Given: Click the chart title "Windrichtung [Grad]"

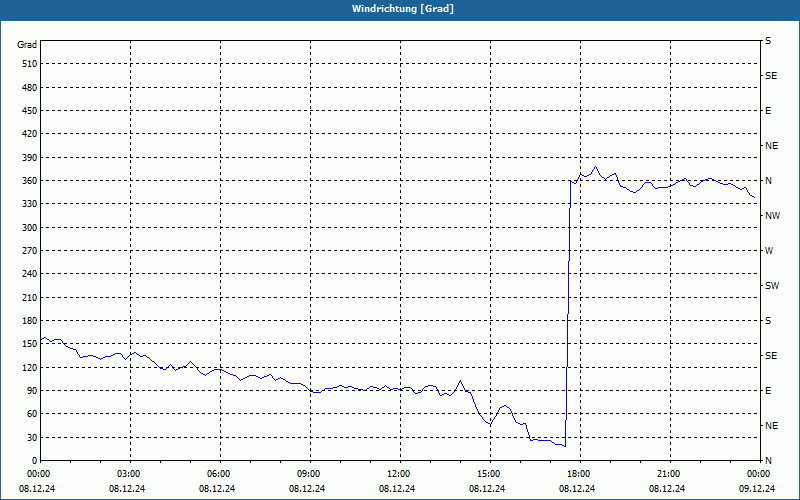Looking at the screenshot, I should pos(403,9).
